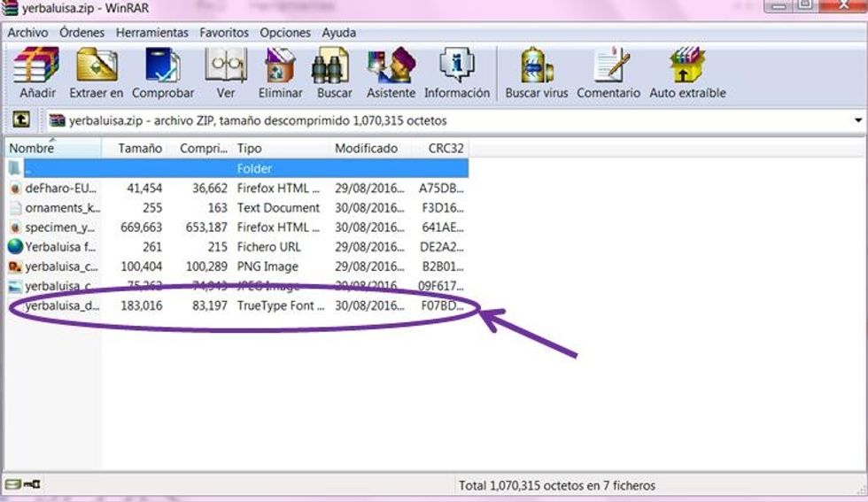Launch the Asistente wizard icon
Image resolution: width=868 pixels, height=502 pixels.
[391, 65]
